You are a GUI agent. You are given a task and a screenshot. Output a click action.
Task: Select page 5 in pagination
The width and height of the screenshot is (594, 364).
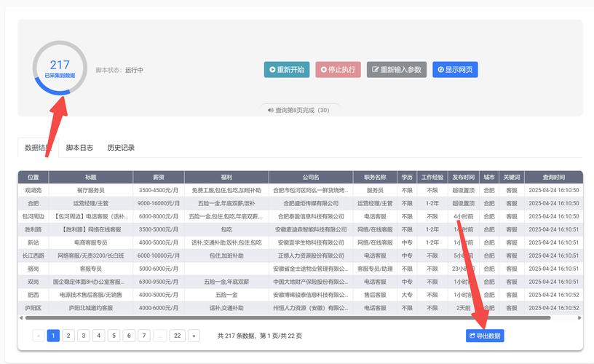(x=114, y=336)
